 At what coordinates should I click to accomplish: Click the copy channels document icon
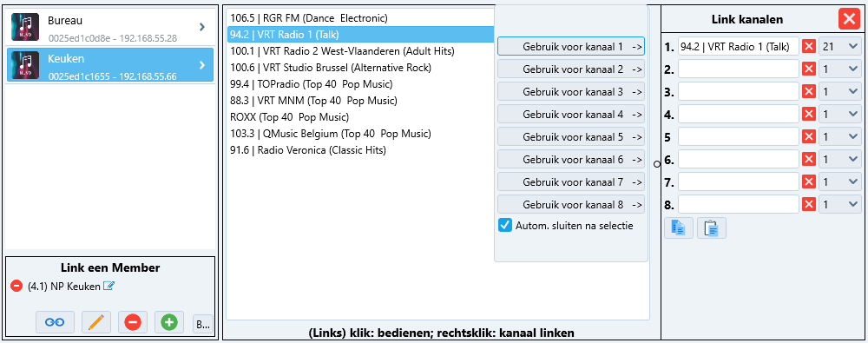[x=678, y=228]
